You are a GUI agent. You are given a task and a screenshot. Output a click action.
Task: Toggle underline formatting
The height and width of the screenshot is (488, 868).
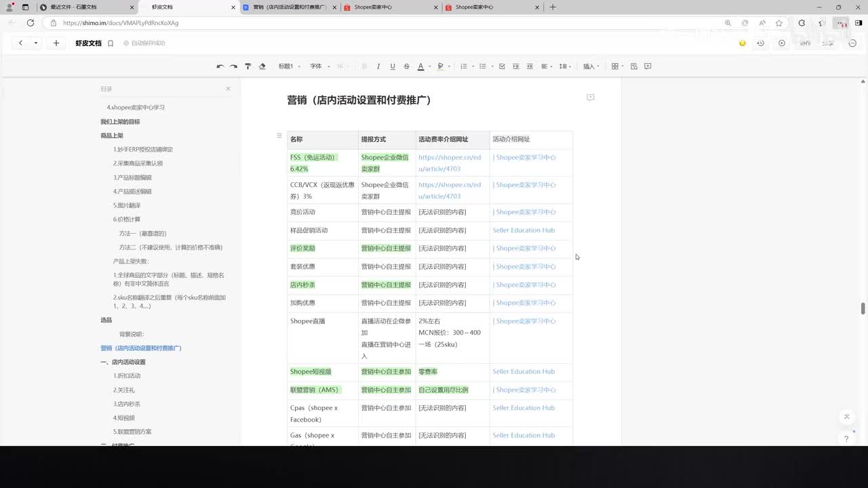pos(393,66)
